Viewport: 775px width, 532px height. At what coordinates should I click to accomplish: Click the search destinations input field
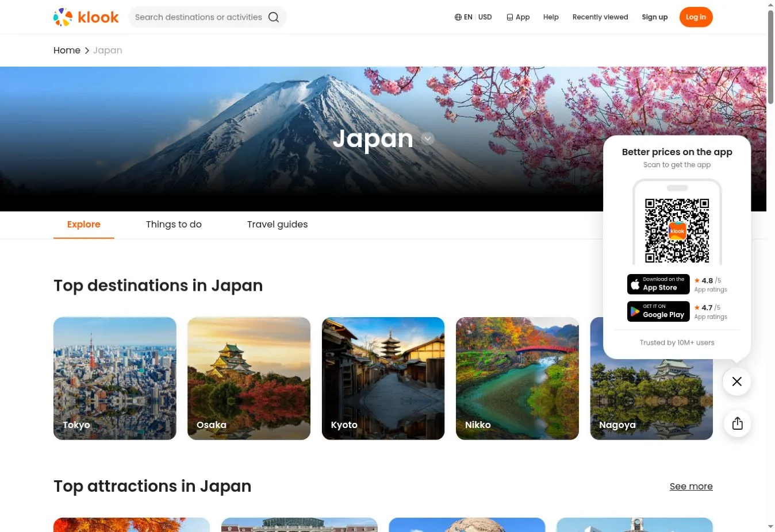click(x=198, y=17)
